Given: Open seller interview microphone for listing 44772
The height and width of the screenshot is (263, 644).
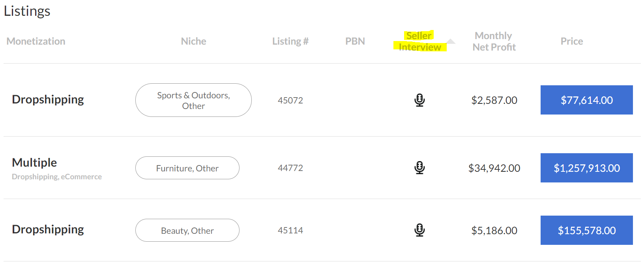Looking at the screenshot, I should pyautogui.click(x=419, y=168).
